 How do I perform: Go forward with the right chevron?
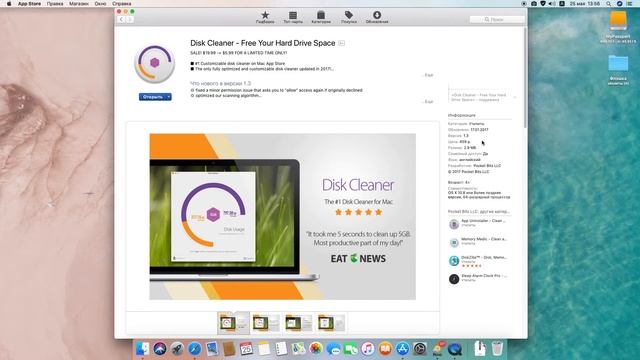pos(129,19)
